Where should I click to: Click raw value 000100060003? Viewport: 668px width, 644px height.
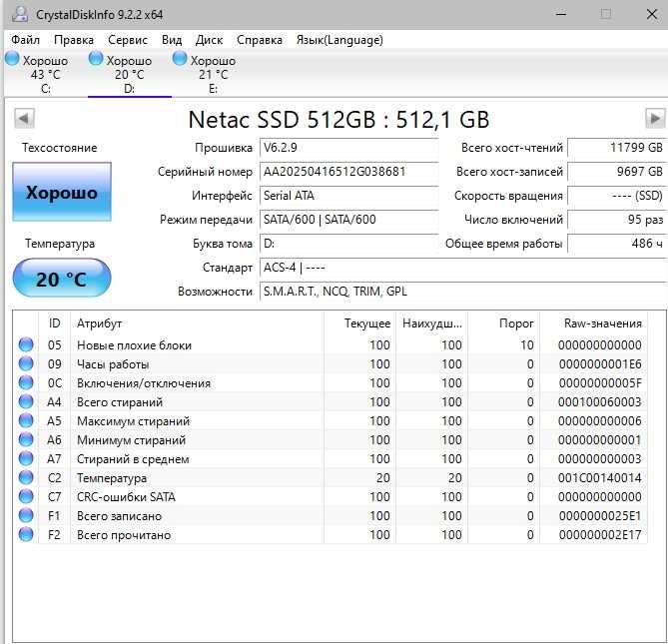tap(600, 402)
